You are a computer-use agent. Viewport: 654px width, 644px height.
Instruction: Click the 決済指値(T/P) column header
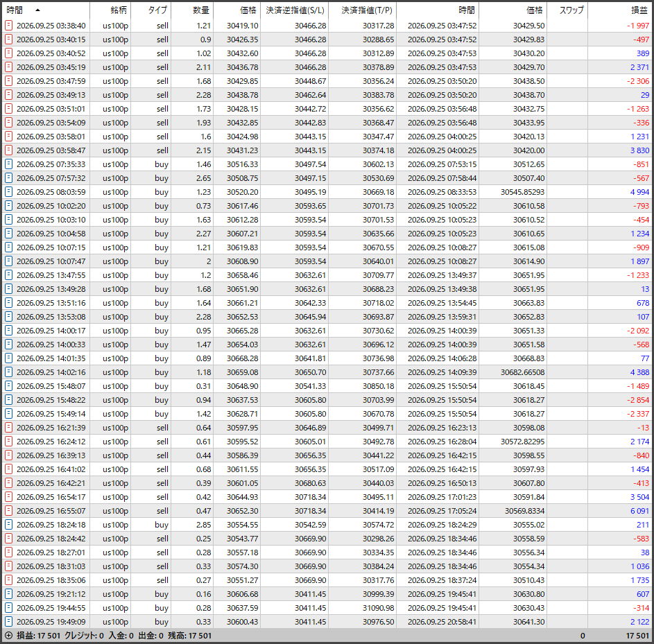(368, 10)
